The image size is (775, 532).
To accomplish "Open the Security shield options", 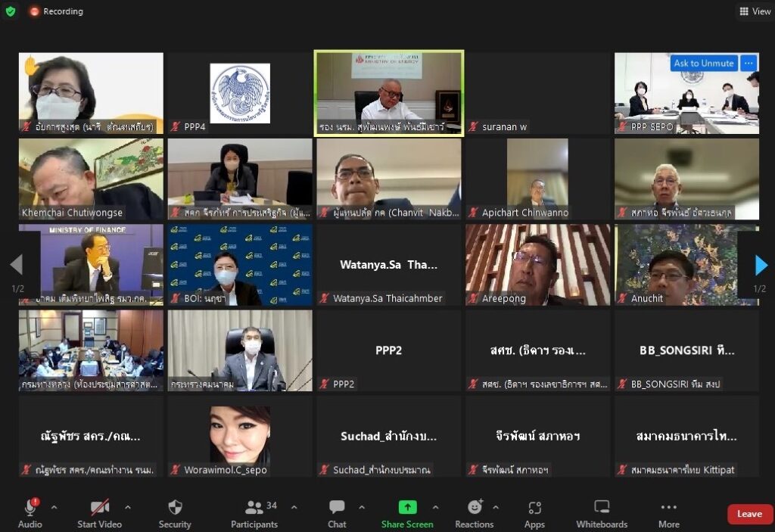I will 175,513.
